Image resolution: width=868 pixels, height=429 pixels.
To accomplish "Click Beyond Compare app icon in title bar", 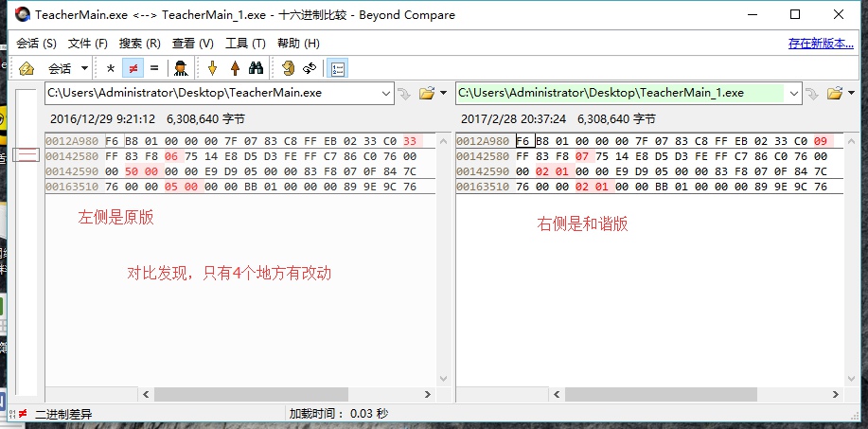I will click(22, 14).
